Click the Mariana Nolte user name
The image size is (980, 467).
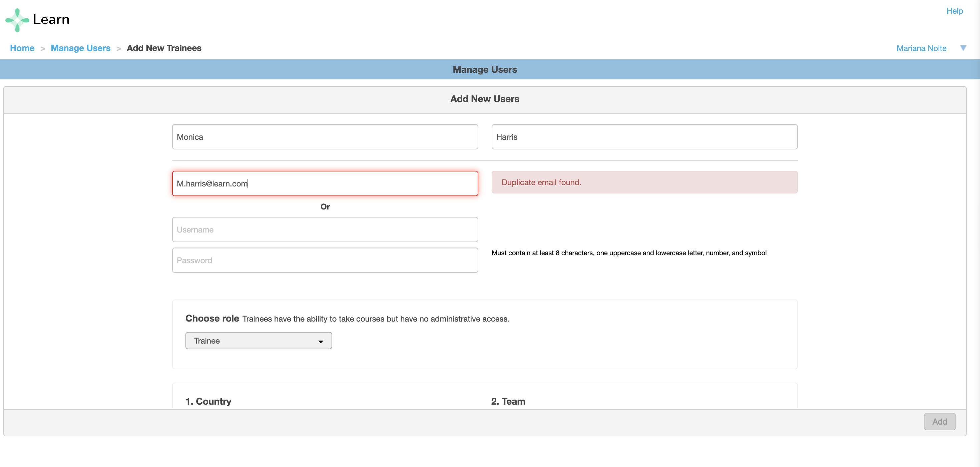pyautogui.click(x=921, y=48)
